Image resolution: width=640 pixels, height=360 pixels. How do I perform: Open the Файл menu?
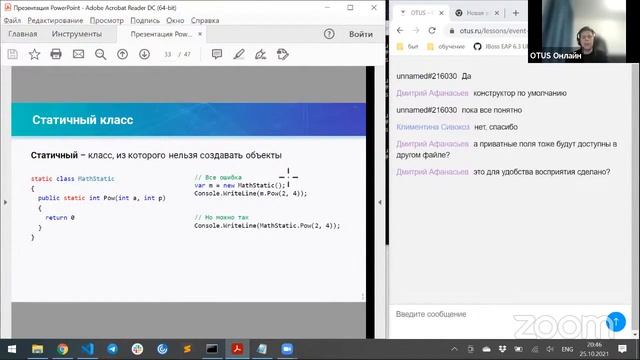coord(12,20)
